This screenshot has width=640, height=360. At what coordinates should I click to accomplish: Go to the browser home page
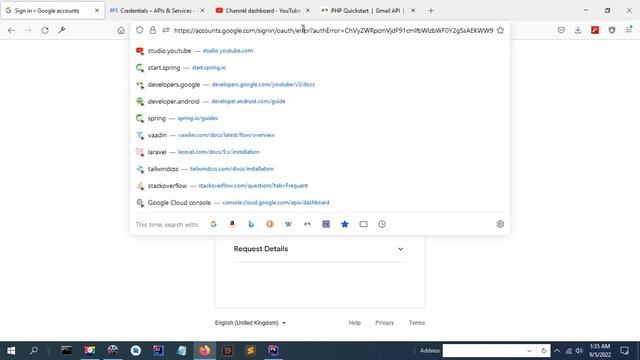click(x=121, y=30)
